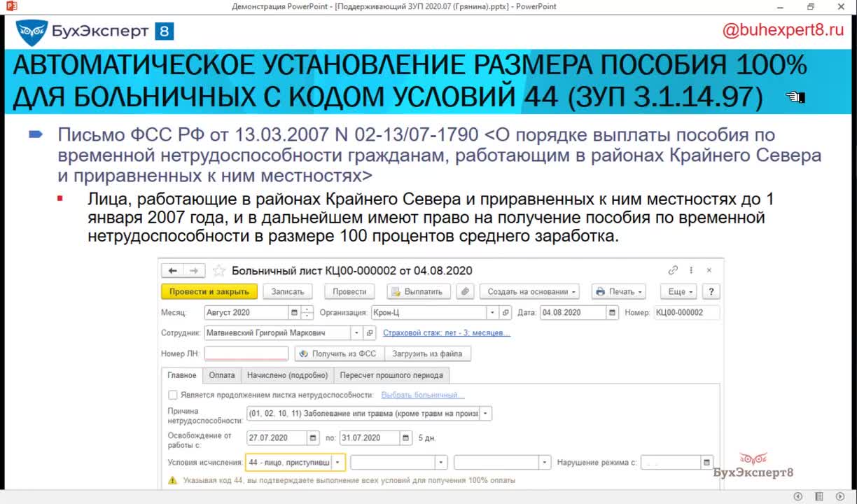Image resolution: width=857 pixels, height=504 pixels.
Task: Expand the Причина нетрудоспособности dropdown
Action: pyautogui.click(x=486, y=414)
